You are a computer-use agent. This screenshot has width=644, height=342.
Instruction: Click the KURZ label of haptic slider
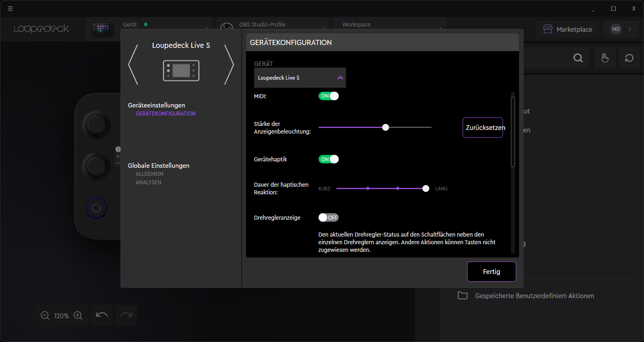click(x=324, y=189)
